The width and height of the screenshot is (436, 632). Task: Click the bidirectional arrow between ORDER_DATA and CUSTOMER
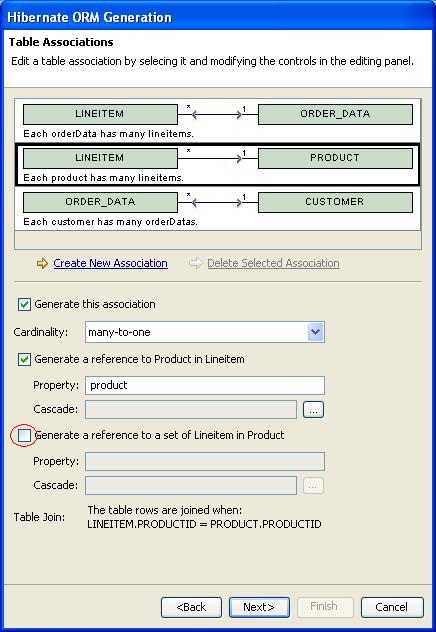(x=218, y=202)
